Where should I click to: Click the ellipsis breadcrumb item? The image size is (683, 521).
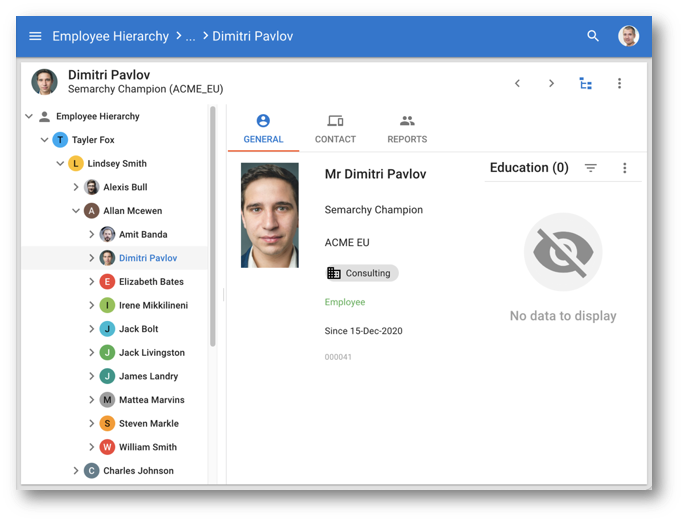tap(190, 36)
